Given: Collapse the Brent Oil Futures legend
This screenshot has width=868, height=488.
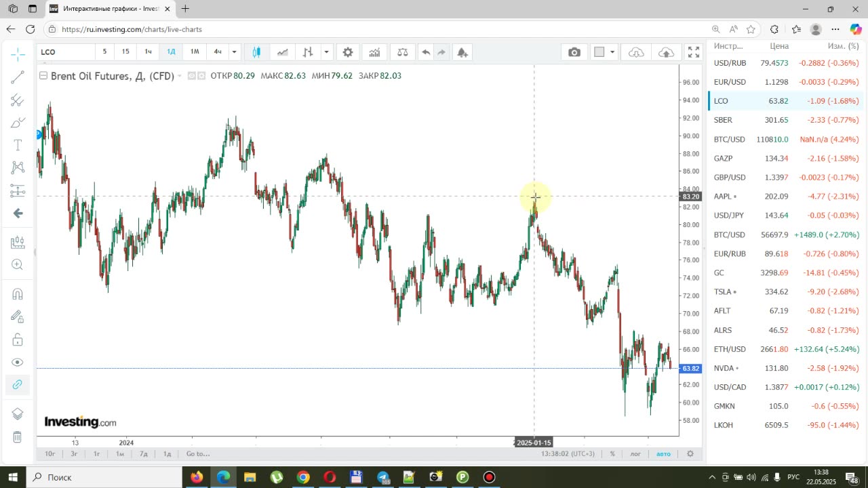Looking at the screenshot, I should (x=43, y=76).
